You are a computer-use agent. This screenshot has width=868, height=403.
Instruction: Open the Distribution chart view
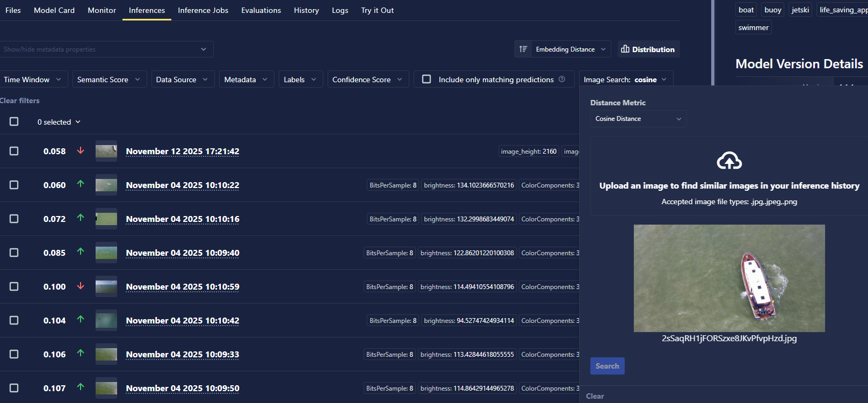(x=648, y=49)
